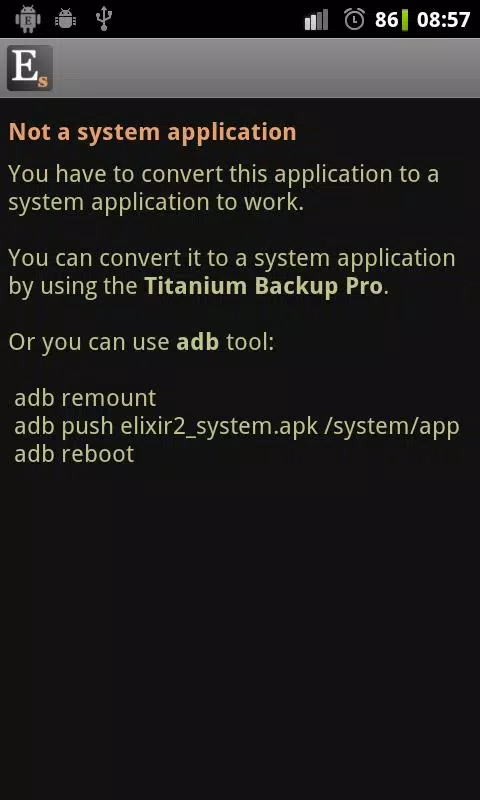This screenshot has width=480, height=800.
Task: Tap the alarm clock status icon
Action: coord(354,19)
